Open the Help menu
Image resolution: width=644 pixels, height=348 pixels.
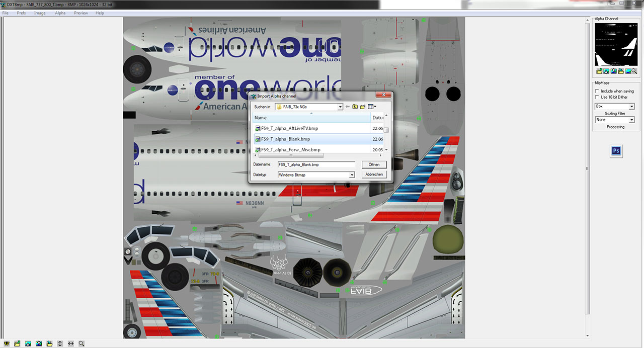click(100, 13)
